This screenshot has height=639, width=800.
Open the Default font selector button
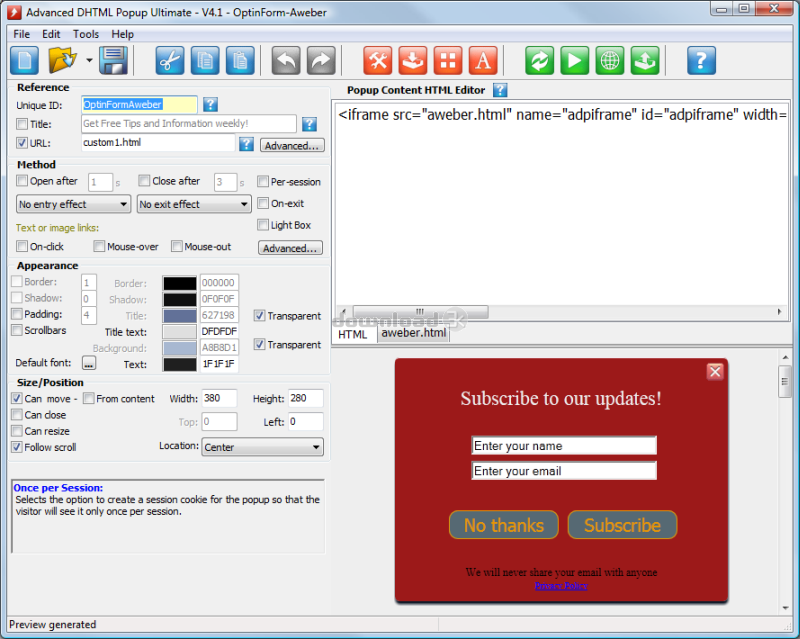pos(89,363)
